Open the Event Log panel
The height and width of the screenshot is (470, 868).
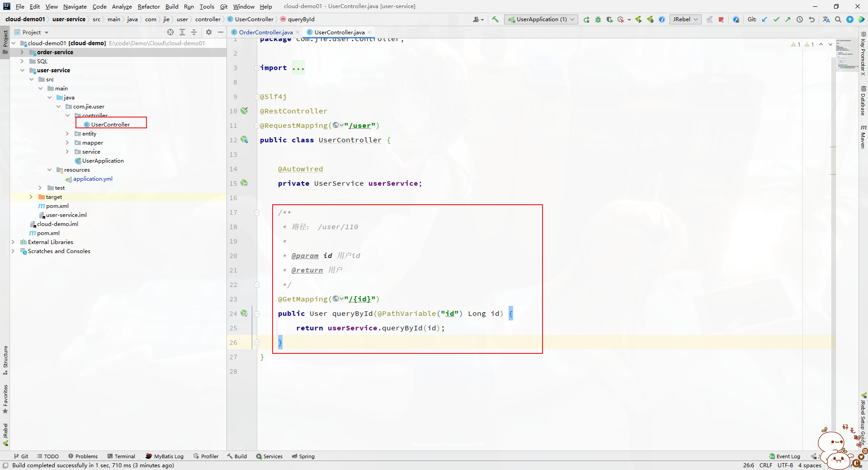click(784, 456)
